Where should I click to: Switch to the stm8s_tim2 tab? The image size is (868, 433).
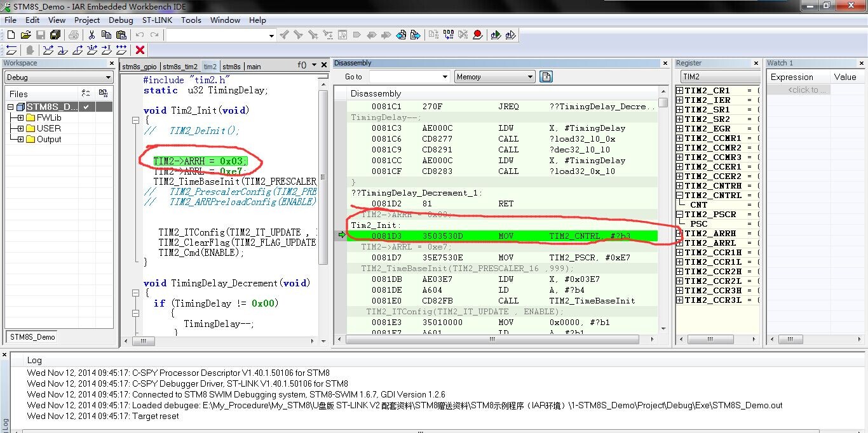coord(180,66)
